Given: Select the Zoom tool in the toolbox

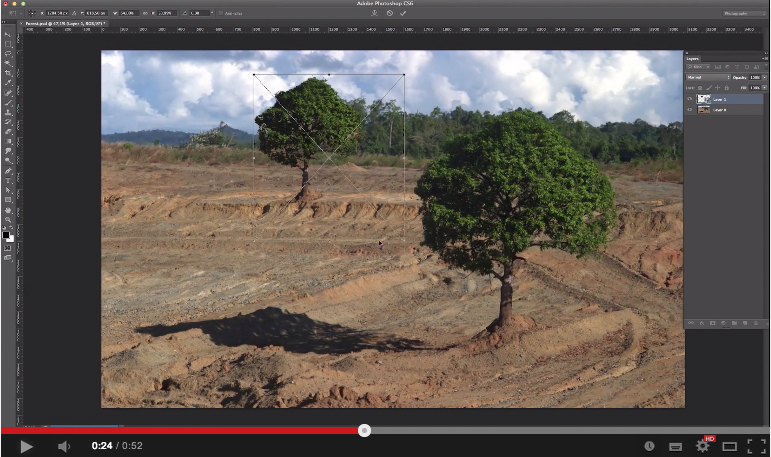Looking at the screenshot, I should point(8,220).
